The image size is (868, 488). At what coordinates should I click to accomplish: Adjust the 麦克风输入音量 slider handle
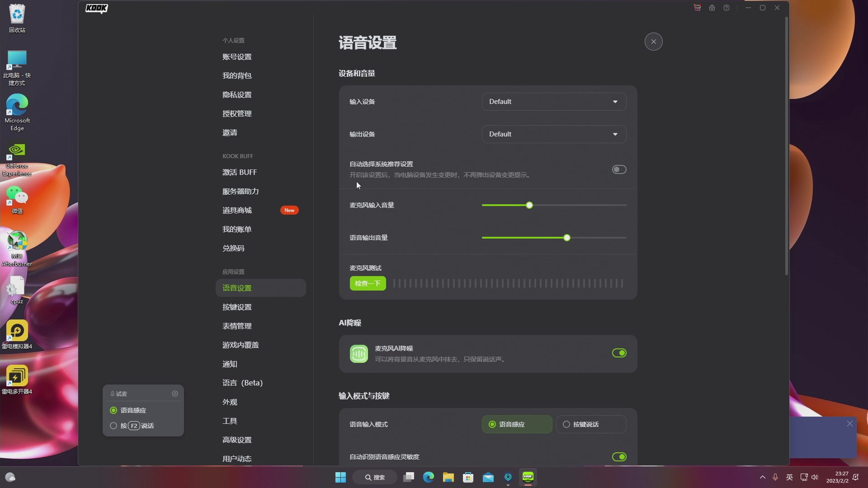click(529, 205)
